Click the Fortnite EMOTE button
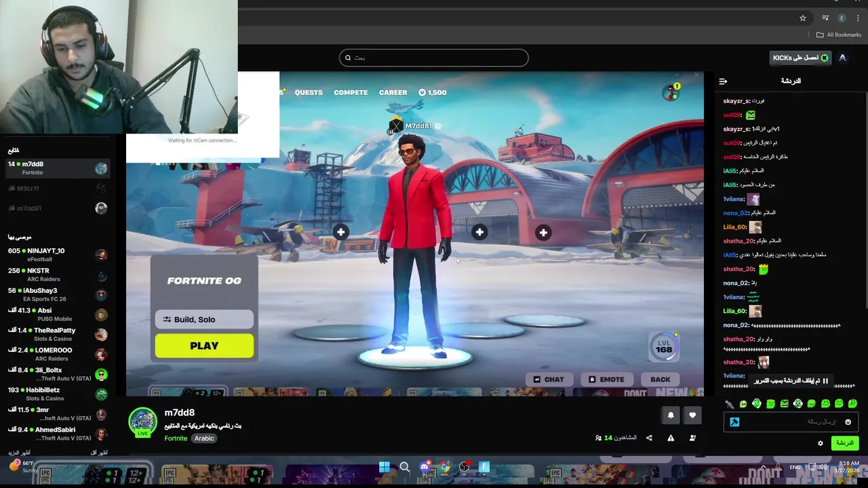This screenshot has height=488, width=868. point(606,380)
